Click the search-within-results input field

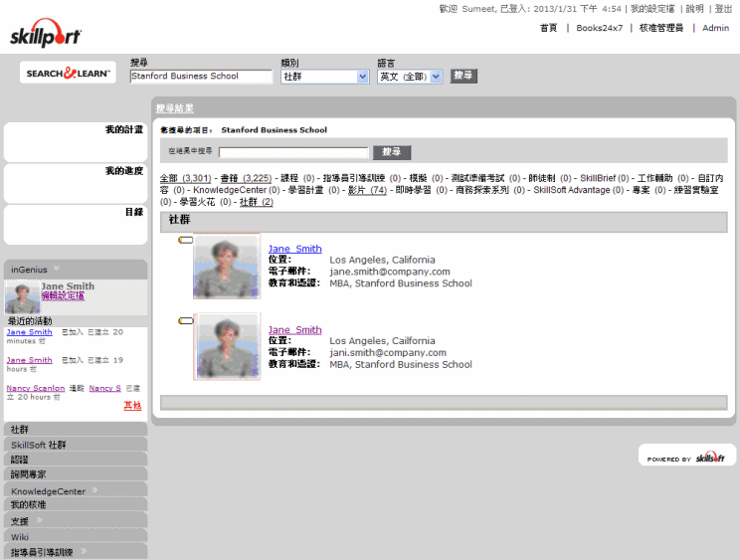(293, 152)
